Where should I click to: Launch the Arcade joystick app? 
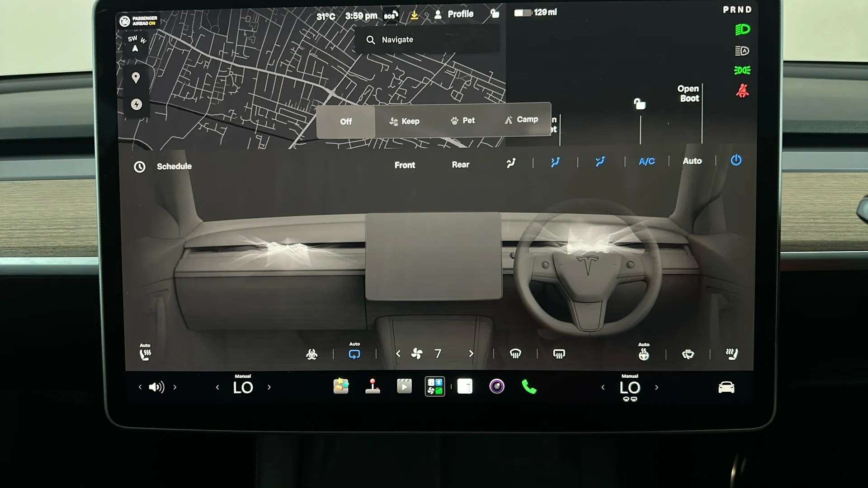point(373,386)
